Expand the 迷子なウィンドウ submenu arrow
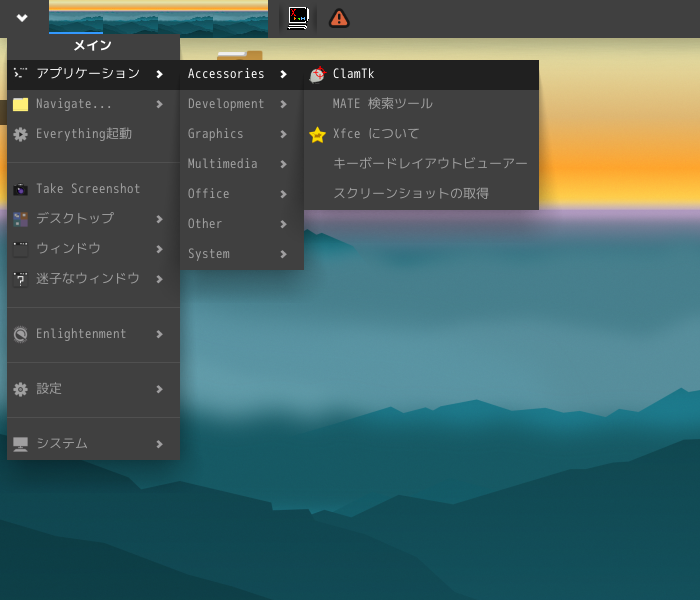700x600 pixels. [x=159, y=279]
